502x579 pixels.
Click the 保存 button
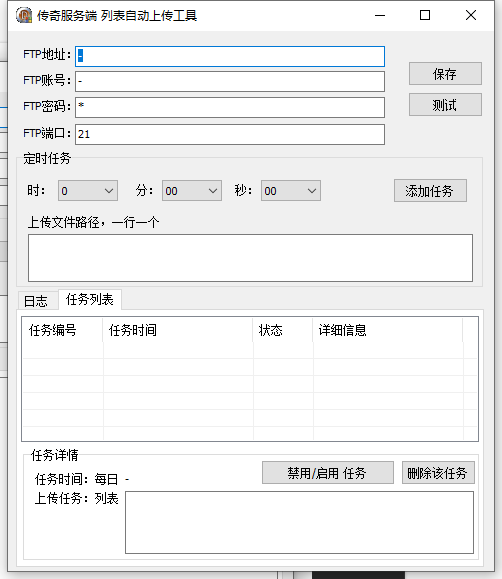pyautogui.click(x=445, y=74)
